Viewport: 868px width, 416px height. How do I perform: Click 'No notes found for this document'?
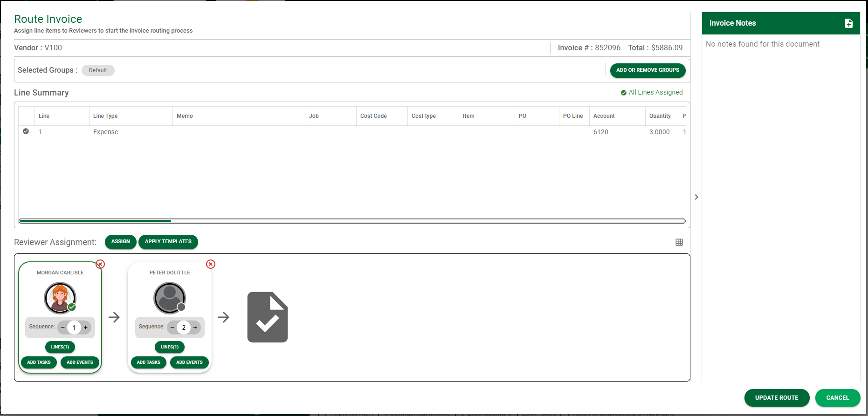pyautogui.click(x=763, y=44)
